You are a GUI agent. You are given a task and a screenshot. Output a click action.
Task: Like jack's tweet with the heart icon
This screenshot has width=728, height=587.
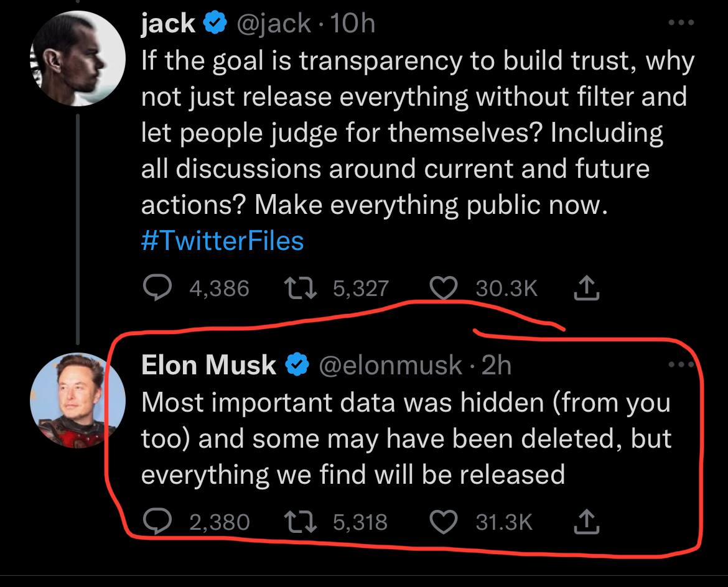443,287
